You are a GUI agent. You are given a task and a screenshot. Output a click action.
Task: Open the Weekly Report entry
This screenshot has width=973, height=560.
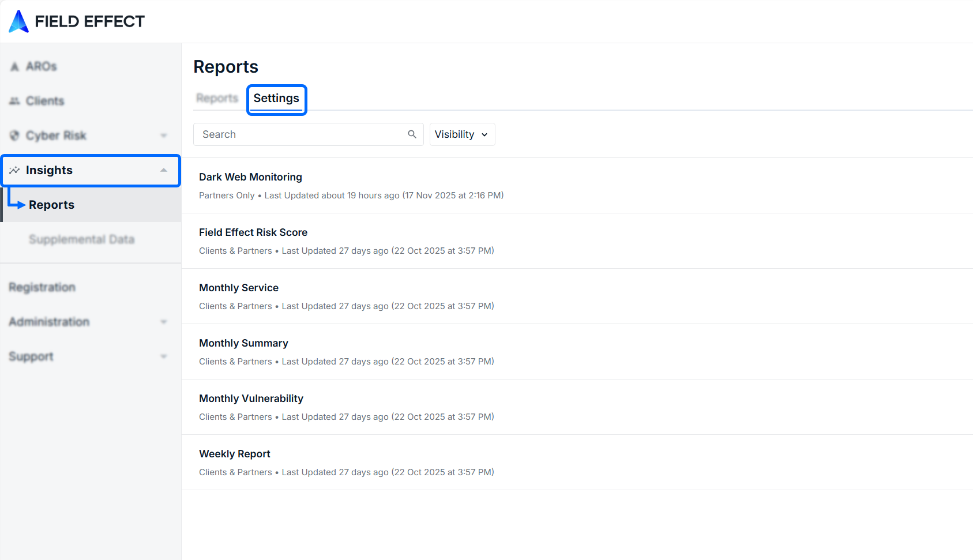(x=577, y=463)
